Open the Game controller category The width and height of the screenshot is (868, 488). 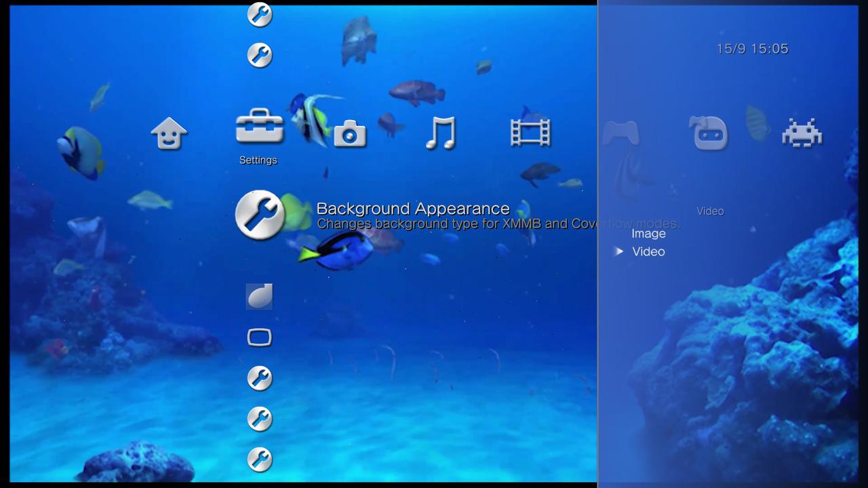pyautogui.click(x=620, y=132)
